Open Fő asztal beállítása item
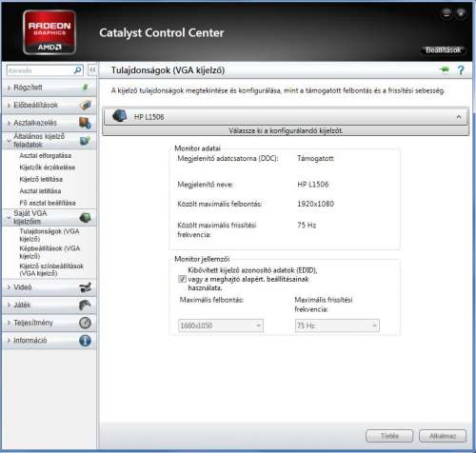This screenshot has width=476, height=453. [x=48, y=203]
